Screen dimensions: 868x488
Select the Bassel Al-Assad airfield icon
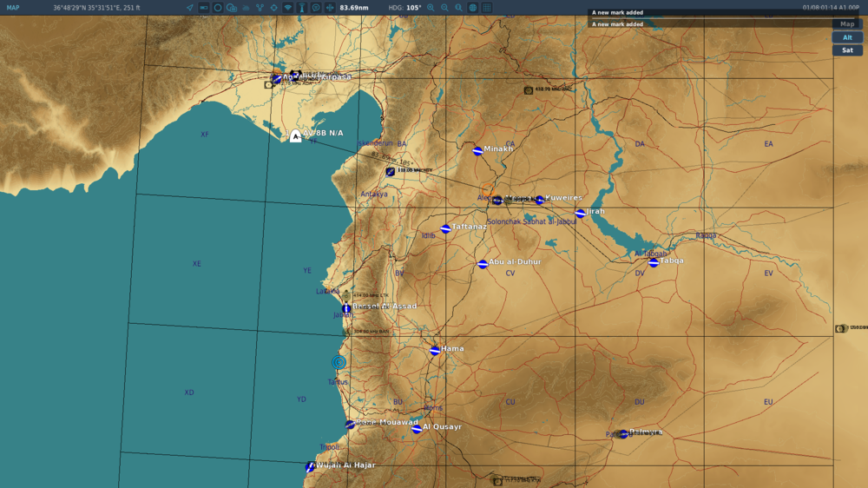(346, 308)
